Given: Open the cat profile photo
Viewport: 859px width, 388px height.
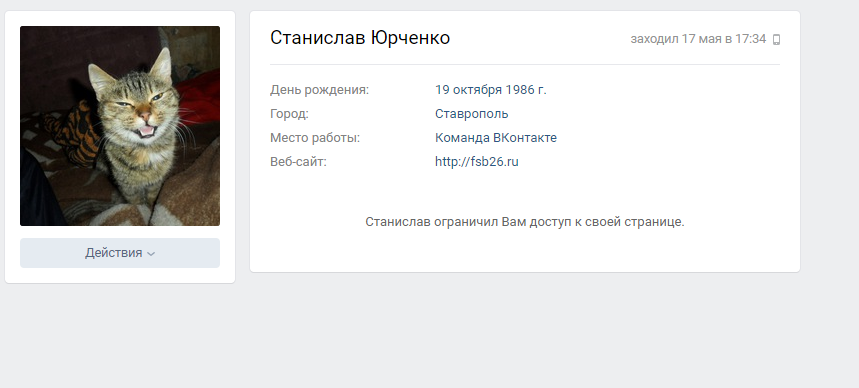Looking at the screenshot, I should [120, 125].
